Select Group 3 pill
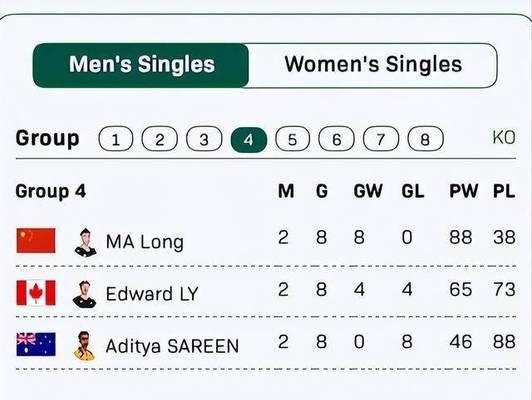Image resolution: width=532 pixels, height=400 pixels. click(x=204, y=139)
